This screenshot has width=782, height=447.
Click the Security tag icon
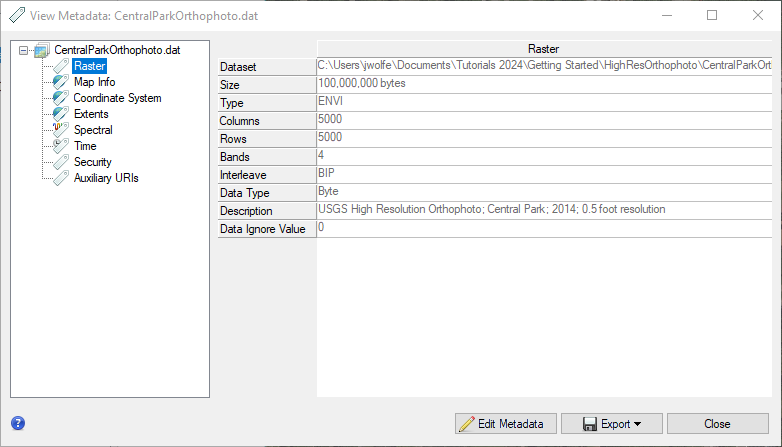tap(60, 162)
